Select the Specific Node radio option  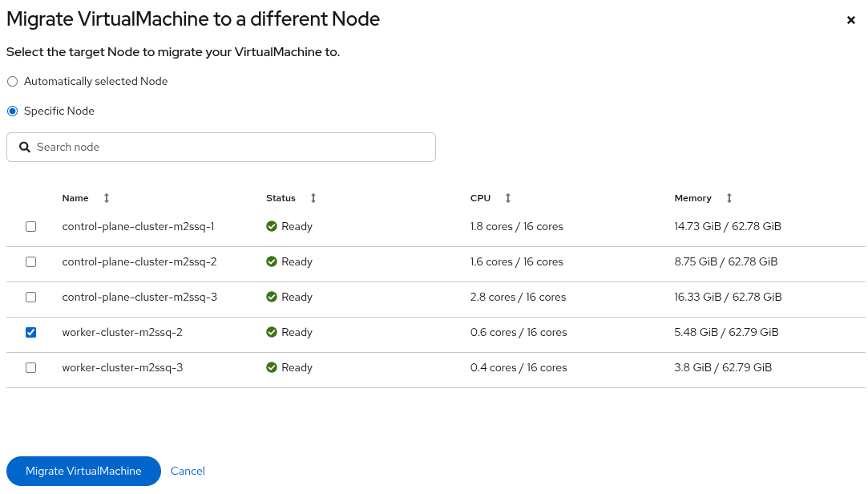12,111
